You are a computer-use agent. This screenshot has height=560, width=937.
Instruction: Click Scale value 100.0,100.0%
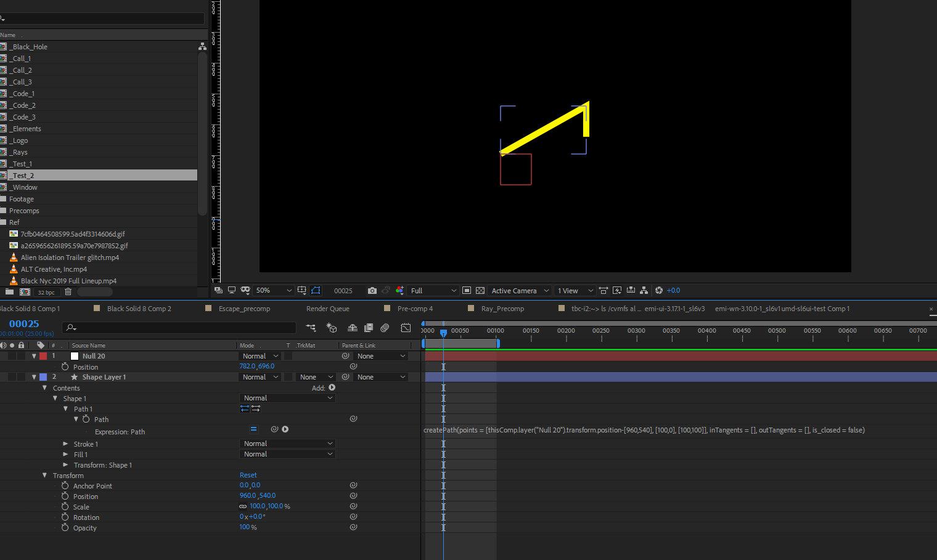[269, 506]
